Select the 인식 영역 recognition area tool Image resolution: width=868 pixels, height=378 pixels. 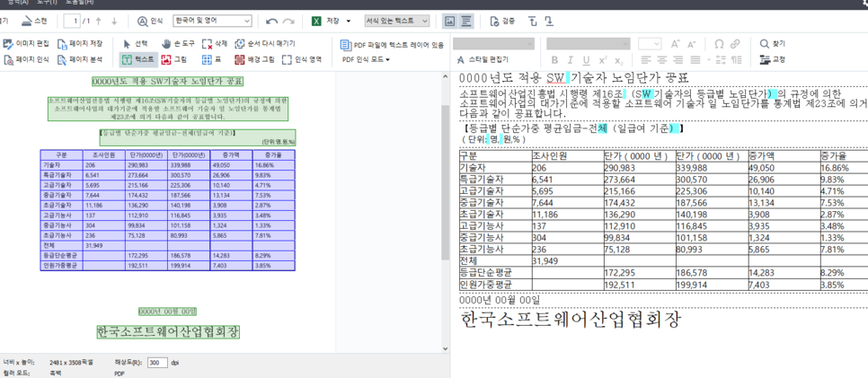coord(302,59)
